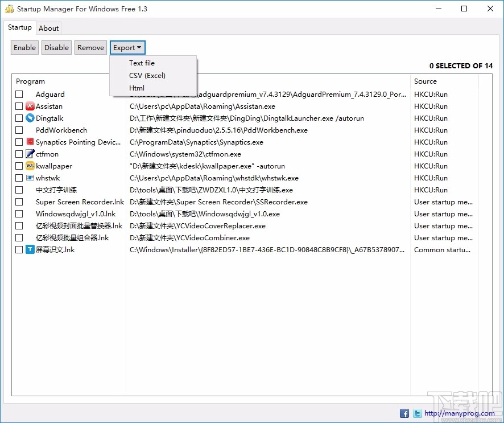The width and height of the screenshot is (504, 423).
Task: Click the Synaptics Pointing Device icon
Action: pos(30,142)
